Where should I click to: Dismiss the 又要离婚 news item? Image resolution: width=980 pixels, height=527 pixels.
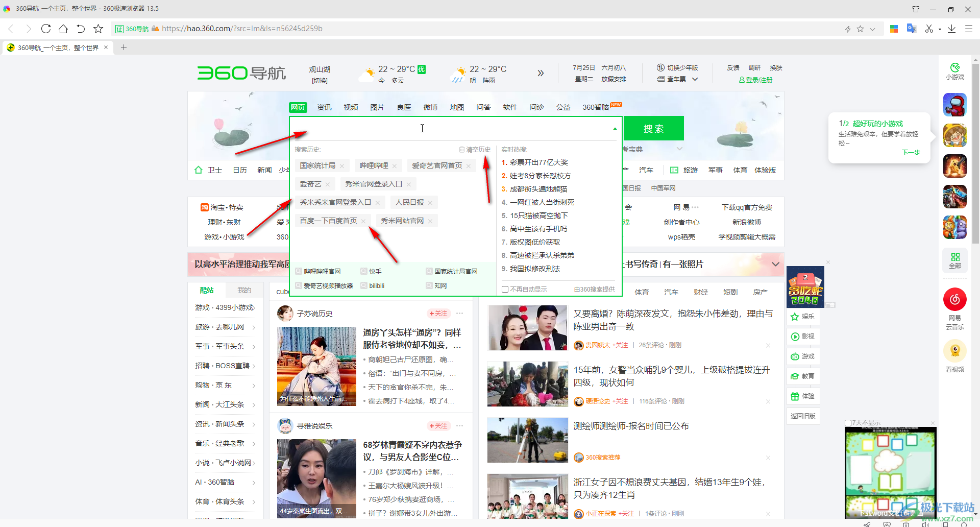tap(768, 346)
